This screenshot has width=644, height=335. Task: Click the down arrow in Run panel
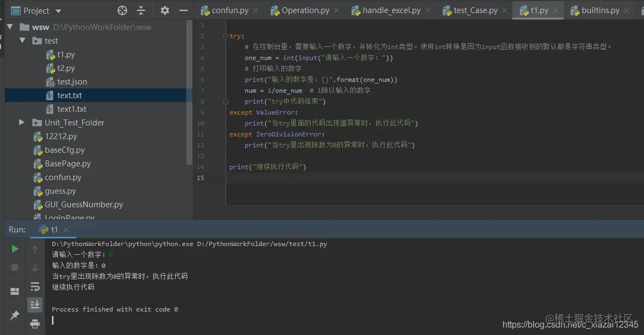coord(35,268)
